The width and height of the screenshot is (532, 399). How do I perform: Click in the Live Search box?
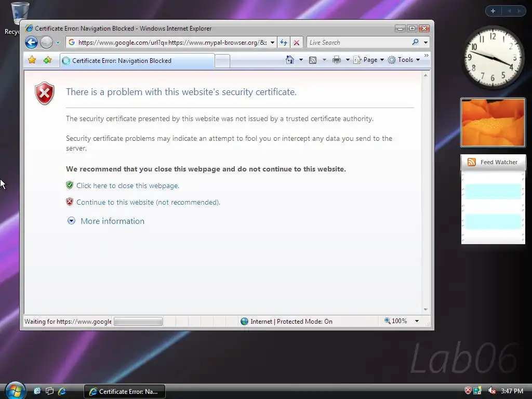(x=359, y=43)
